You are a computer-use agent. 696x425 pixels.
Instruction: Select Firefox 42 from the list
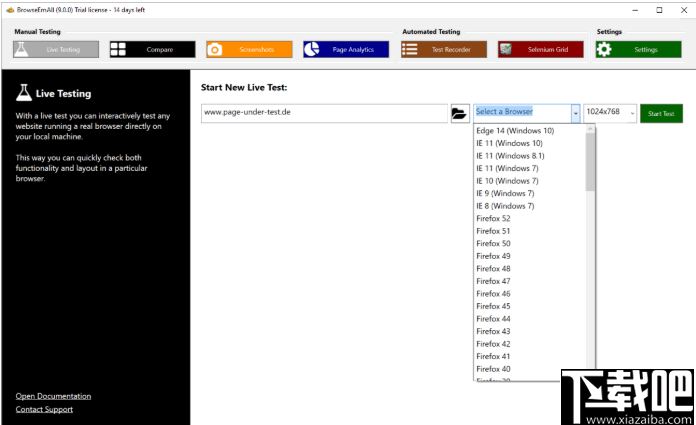(x=530, y=344)
